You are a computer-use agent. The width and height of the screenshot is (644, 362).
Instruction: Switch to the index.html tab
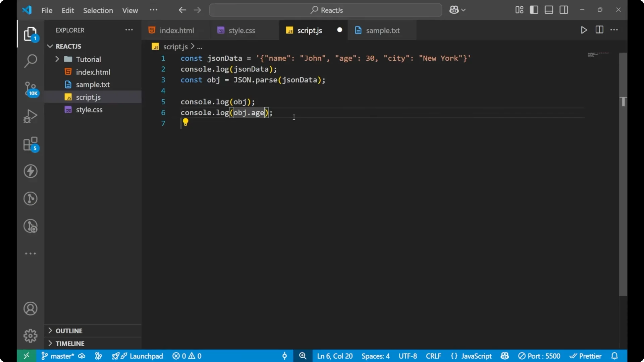177,30
